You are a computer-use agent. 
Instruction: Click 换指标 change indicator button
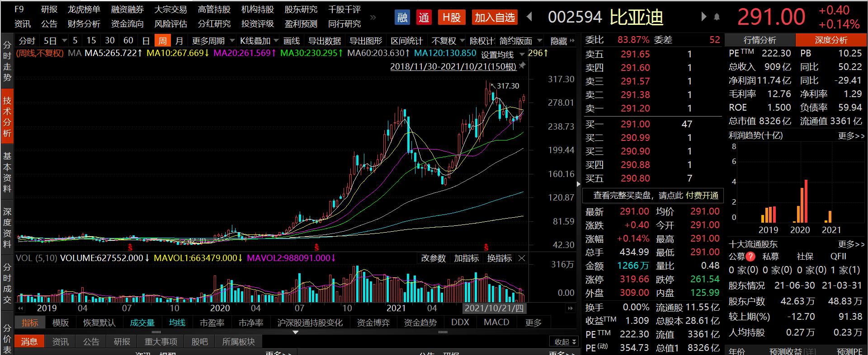pyautogui.click(x=499, y=258)
